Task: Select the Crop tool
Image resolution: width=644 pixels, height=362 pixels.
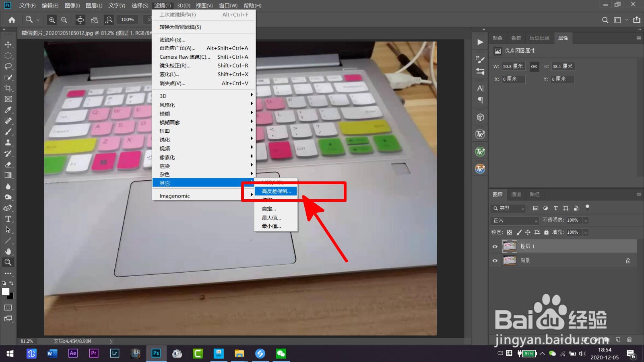Action: [x=8, y=88]
